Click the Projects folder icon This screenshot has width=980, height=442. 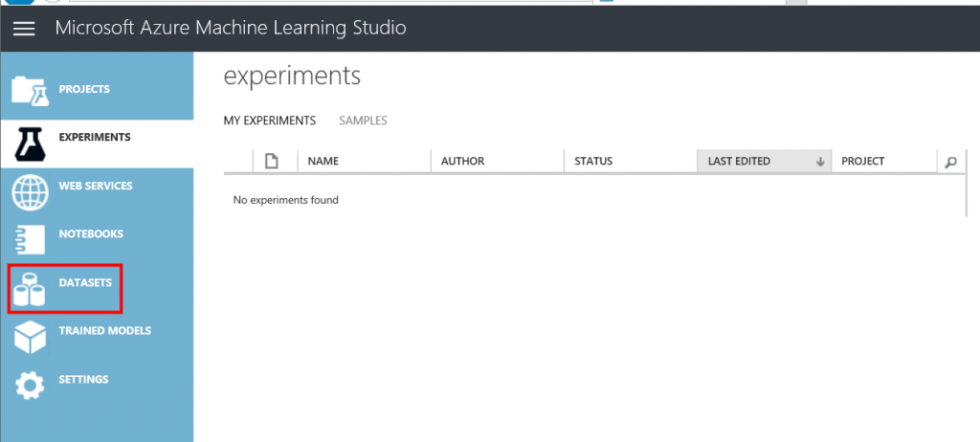(x=30, y=90)
